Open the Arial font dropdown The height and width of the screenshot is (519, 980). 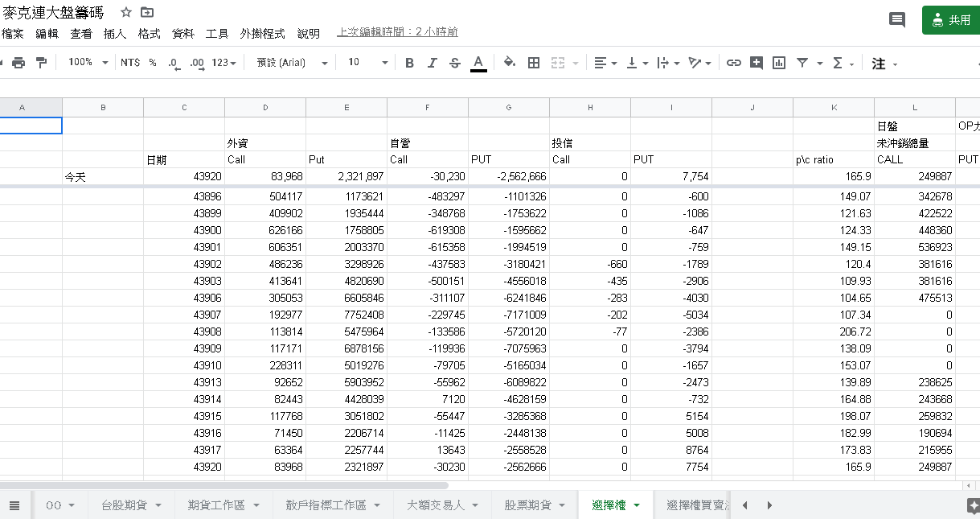(x=292, y=63)
